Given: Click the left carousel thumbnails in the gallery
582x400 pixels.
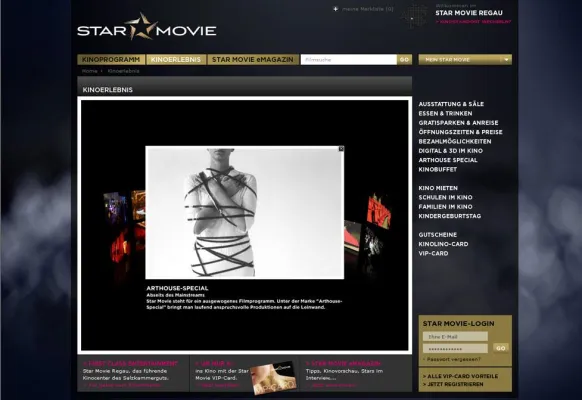Looking at the screenshot, I should 124,226.
